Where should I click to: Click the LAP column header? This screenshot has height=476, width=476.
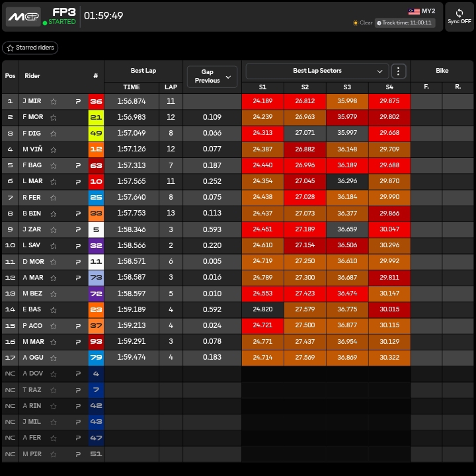171,87
